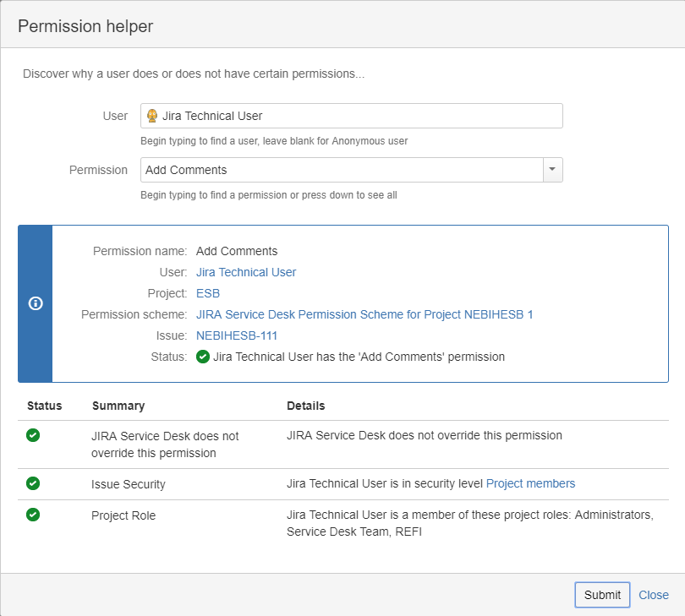Click the 'Project:' label in result panel

pyautogui.click(x=167, y=293)
